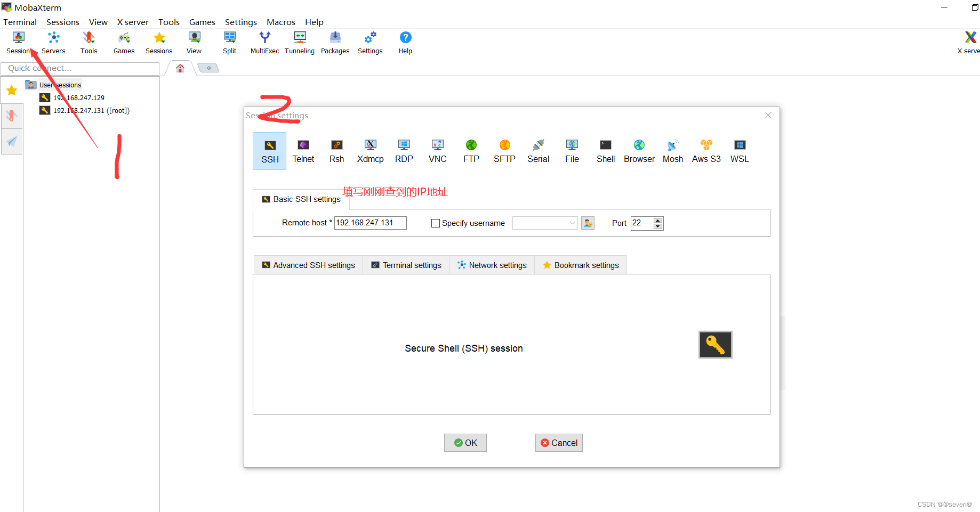Select the Telnet session type
The image size is (980, 512).
pos(303,151)
